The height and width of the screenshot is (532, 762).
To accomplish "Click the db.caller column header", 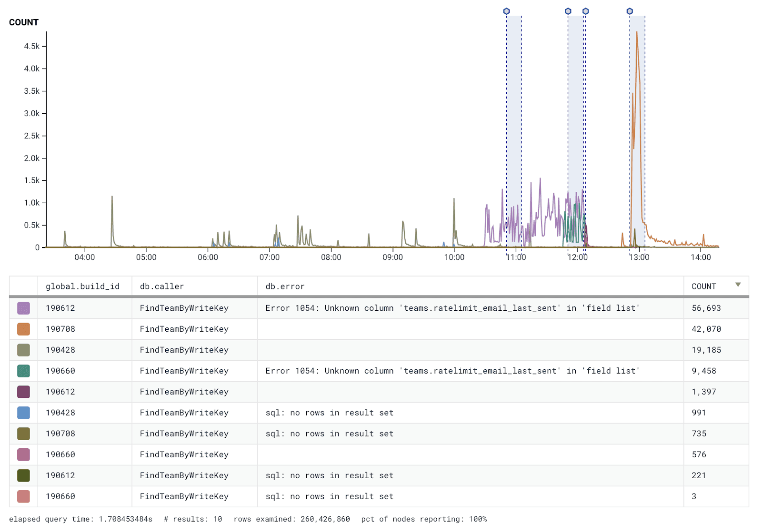I will point(161,286).
